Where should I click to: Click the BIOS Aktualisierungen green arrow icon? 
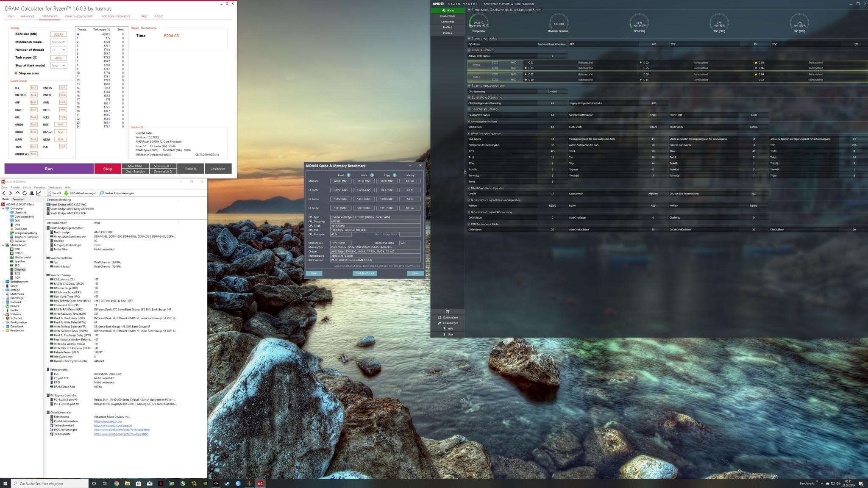66,193
